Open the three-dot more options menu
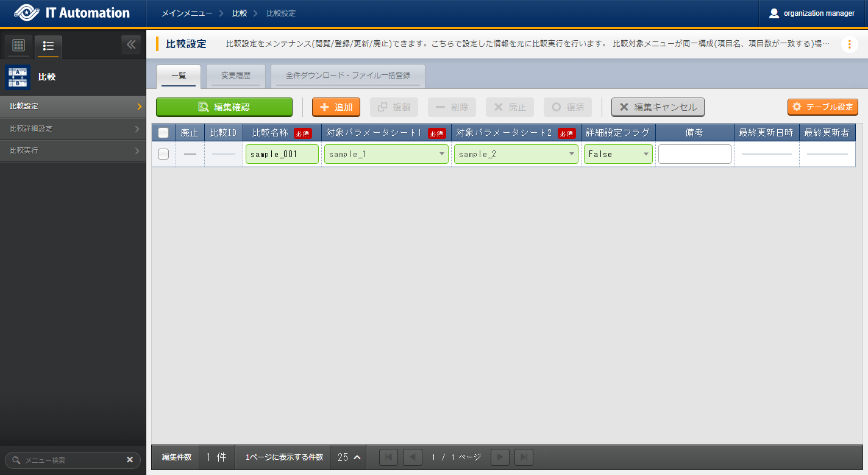868x475 pixels. (x=849, y=44)
